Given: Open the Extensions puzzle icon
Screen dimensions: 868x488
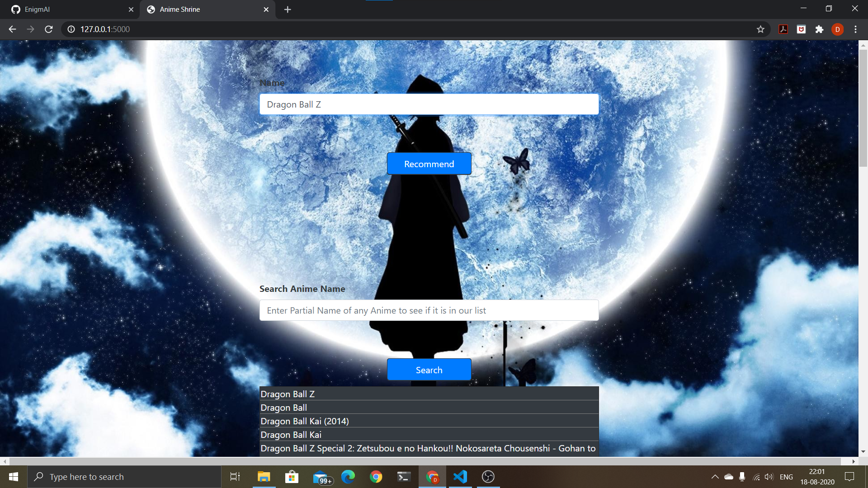Looking at the screenshot, I should pyautogui.click(x=819, y=29).
